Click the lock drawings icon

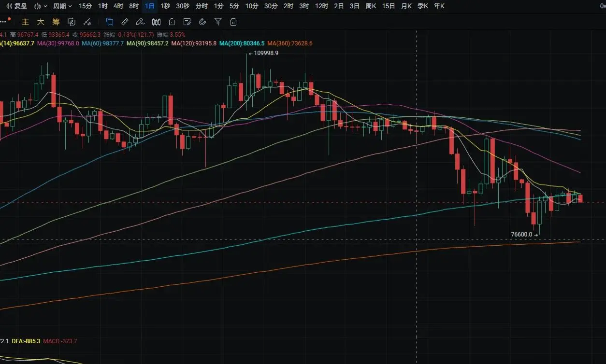[172, 22]
